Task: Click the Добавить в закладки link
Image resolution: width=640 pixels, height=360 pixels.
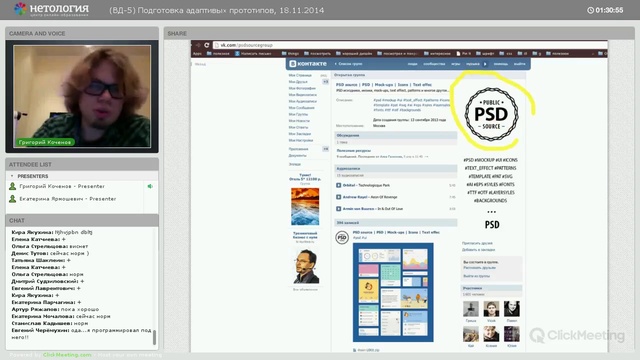Action: pos(478,249)
